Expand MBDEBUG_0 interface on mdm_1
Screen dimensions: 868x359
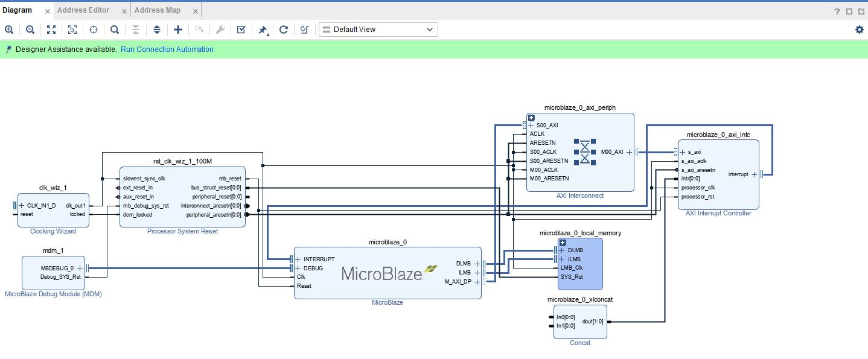[80, 268]
